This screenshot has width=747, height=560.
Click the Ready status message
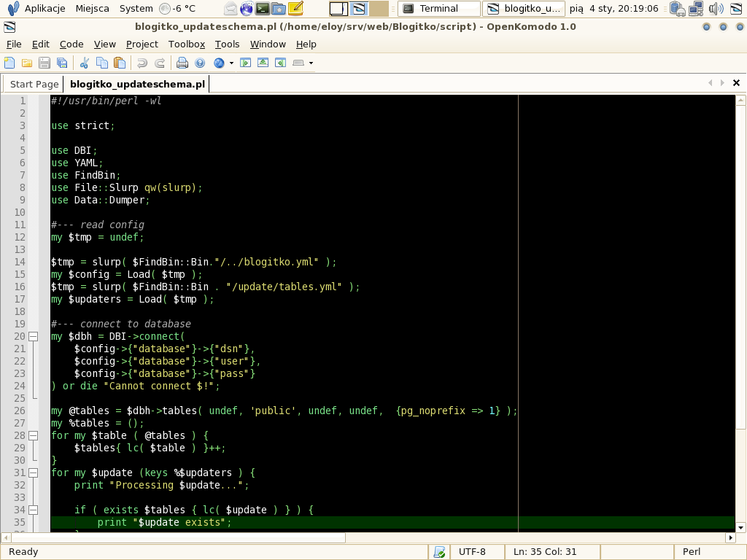(23, 552)
